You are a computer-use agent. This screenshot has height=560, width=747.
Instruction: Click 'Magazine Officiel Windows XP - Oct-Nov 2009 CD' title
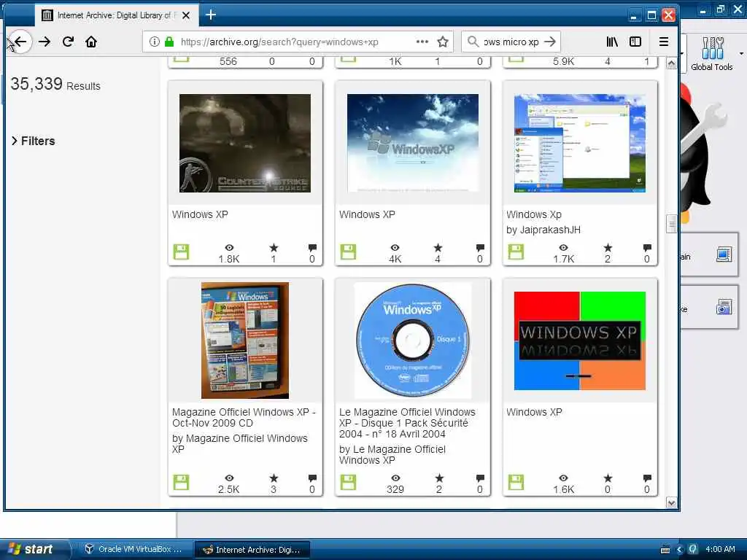244,418
